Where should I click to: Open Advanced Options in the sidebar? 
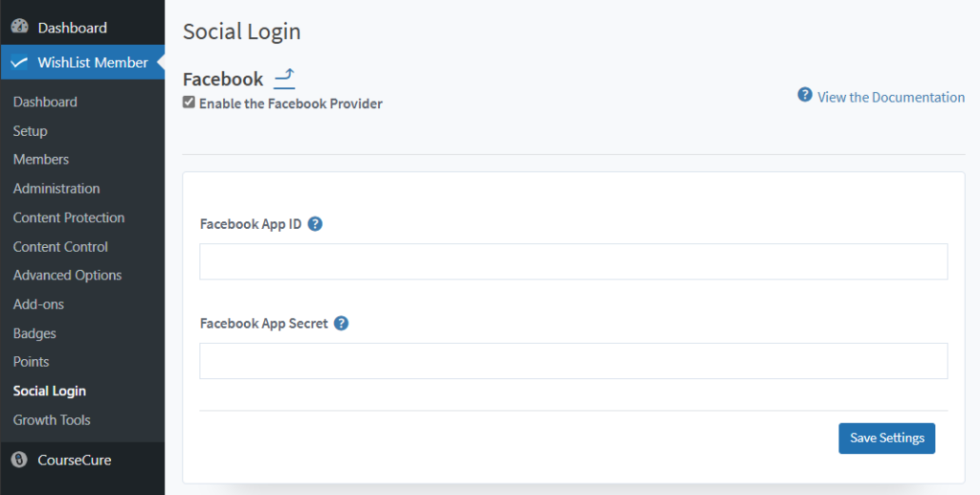(x=68, y=275)
